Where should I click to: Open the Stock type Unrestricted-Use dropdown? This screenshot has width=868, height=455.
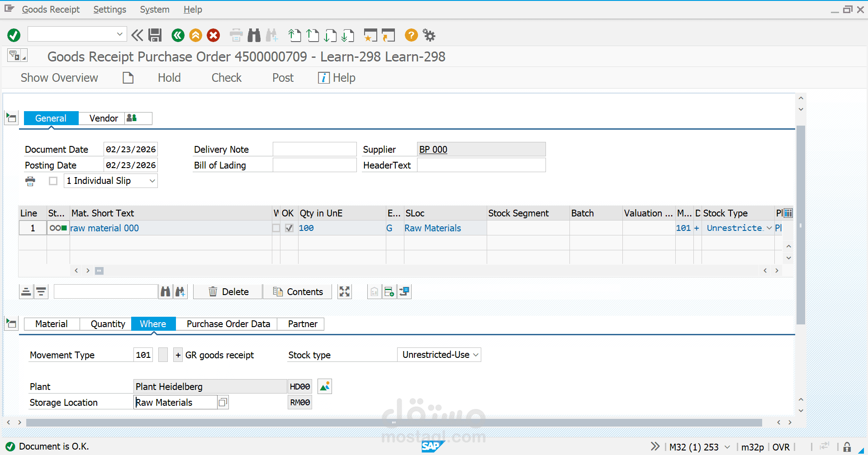(x=476, y=355)
